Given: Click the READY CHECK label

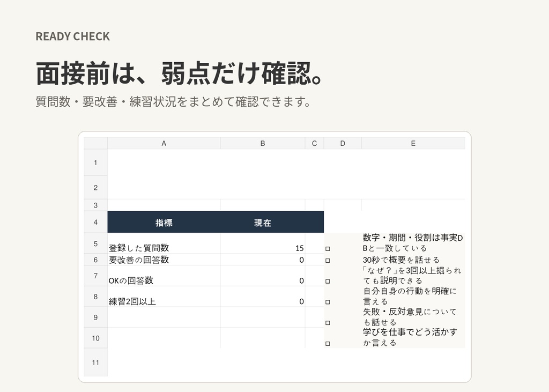Looking at the screenshot, I should (x=73, y=36).
